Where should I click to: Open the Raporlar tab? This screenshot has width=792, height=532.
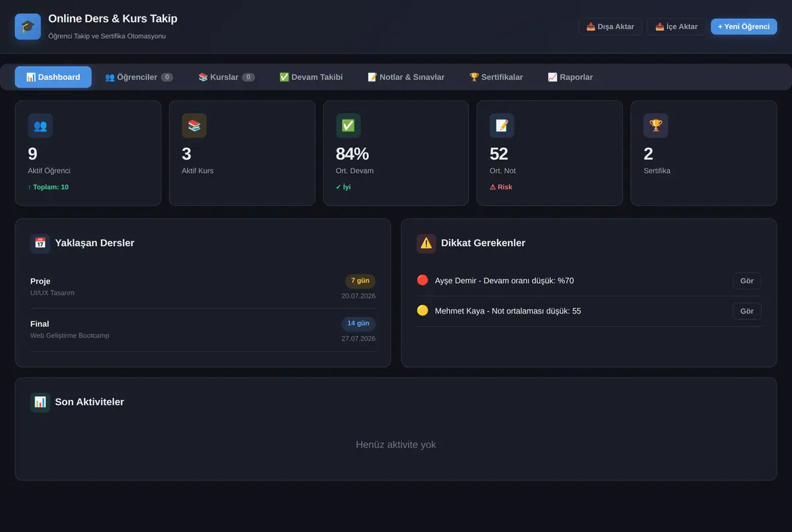coord(570,77)
